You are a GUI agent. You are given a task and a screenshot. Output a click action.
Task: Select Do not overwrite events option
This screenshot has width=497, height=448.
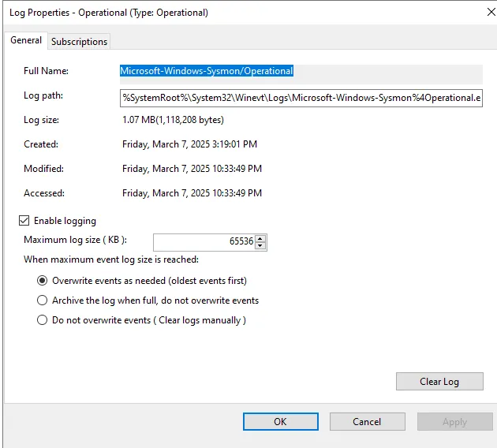point(43,320)
